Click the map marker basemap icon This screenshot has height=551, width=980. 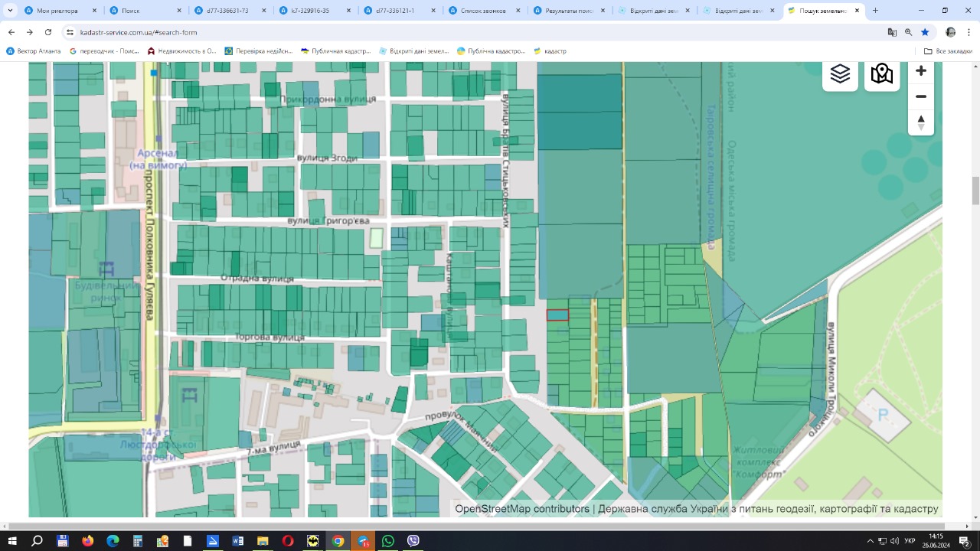(882, 74)
